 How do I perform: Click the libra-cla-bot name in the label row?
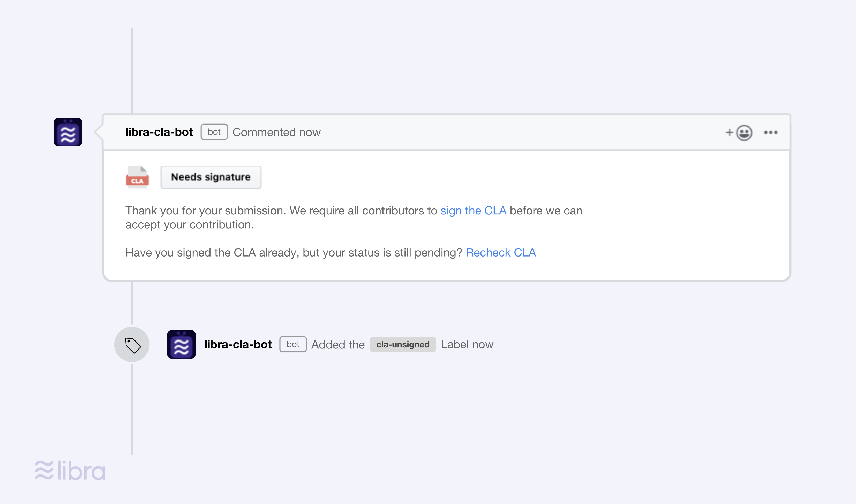pos(238,344)
